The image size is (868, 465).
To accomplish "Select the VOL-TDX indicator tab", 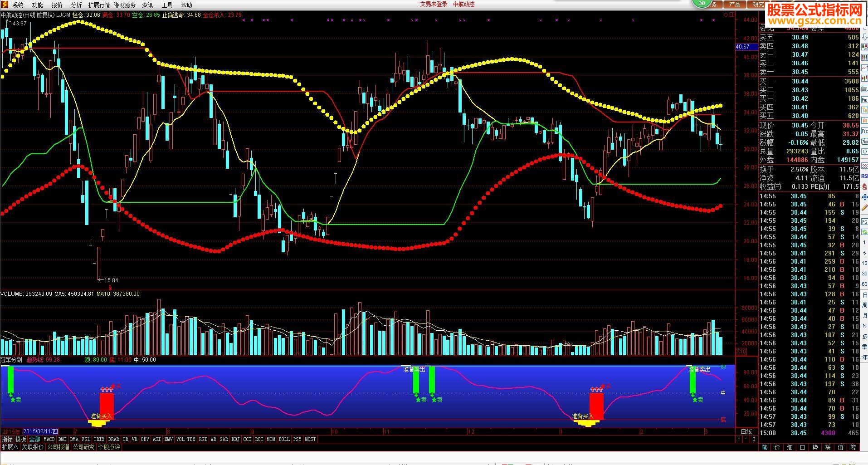I will coord(185,439).
